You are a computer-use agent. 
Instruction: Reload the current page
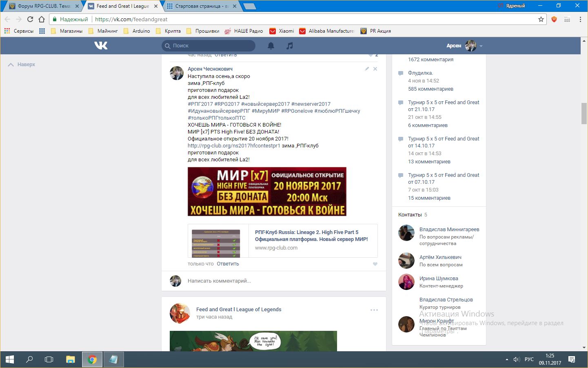coord(30,19)
